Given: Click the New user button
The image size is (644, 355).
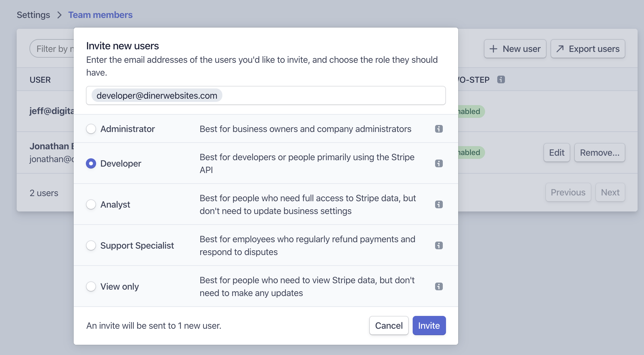Looking at the screenshot, I should click(515, 49).
